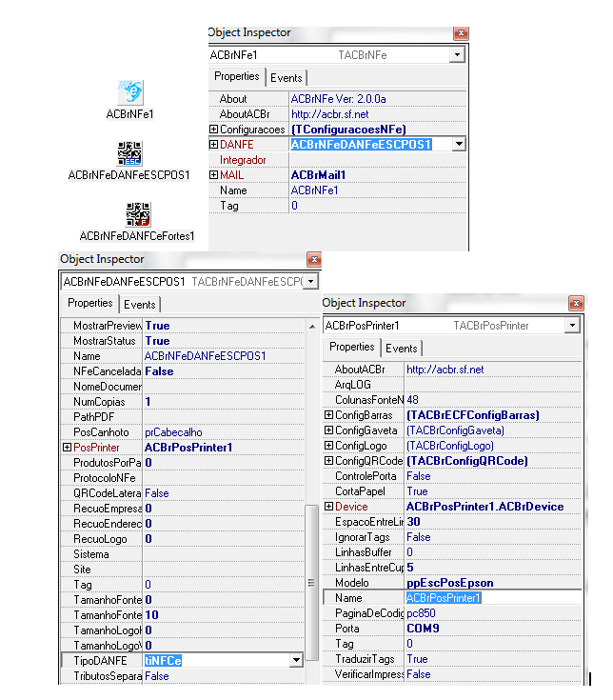The width and height of the screenshot is (613, 700).
Task: Close the ACBrPosPrinter1 Object Inspector window
Action: [x=576, y=304]
